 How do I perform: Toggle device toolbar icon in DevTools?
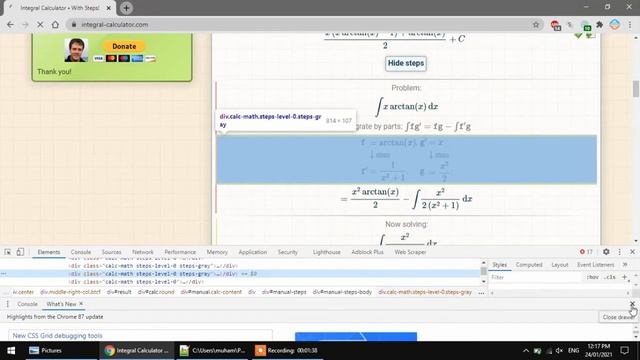[20, 252]
